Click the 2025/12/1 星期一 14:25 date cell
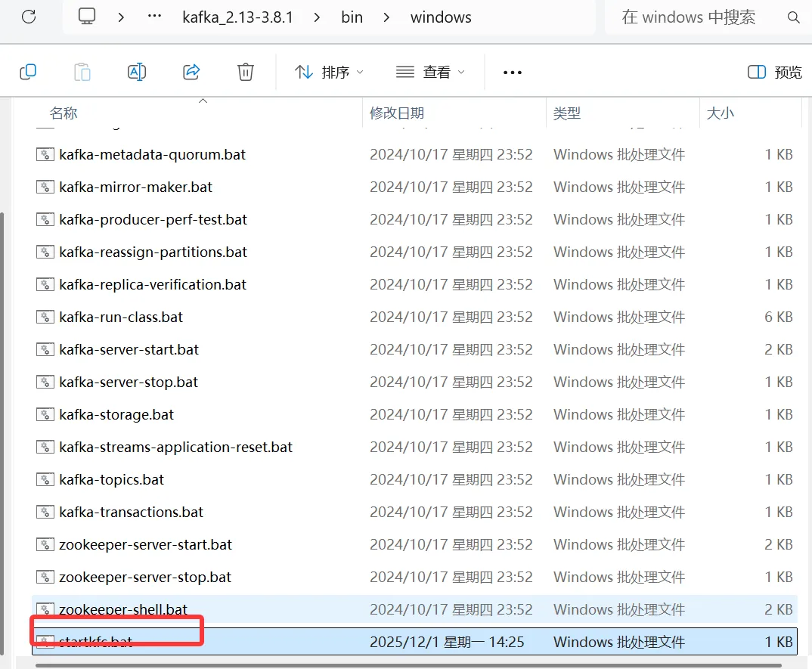The height and width of the screenshot is (669, 812). click(447, 642)
